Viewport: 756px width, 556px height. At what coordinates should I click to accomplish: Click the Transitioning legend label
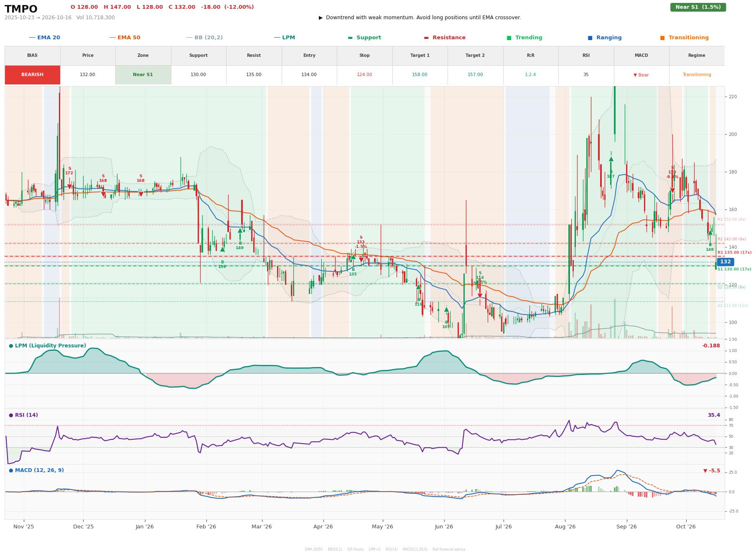[688, 38]
